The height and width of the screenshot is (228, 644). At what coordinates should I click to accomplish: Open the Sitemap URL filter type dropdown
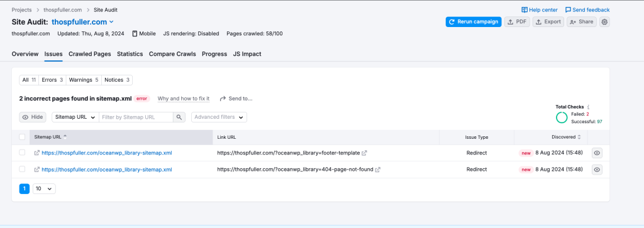point(75,117)
